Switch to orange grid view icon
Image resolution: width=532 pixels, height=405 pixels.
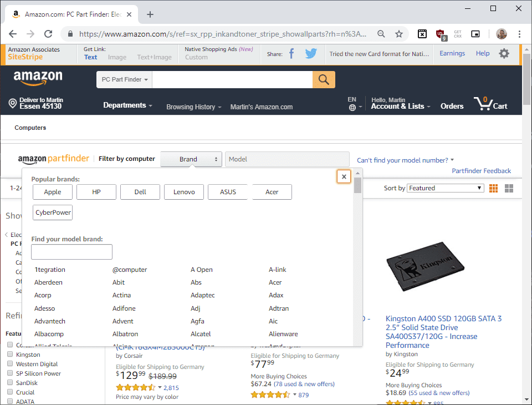click(x=493, y=188)
